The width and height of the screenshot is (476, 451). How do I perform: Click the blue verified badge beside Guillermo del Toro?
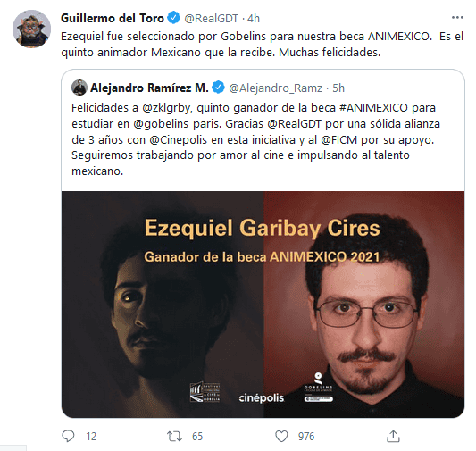pos(174,18)
